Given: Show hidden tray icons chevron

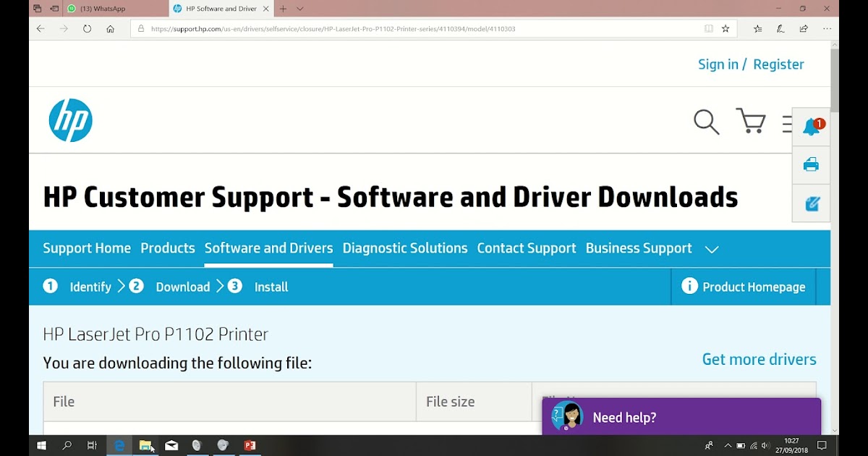Looking at the screenshot, I should (728, 446).
